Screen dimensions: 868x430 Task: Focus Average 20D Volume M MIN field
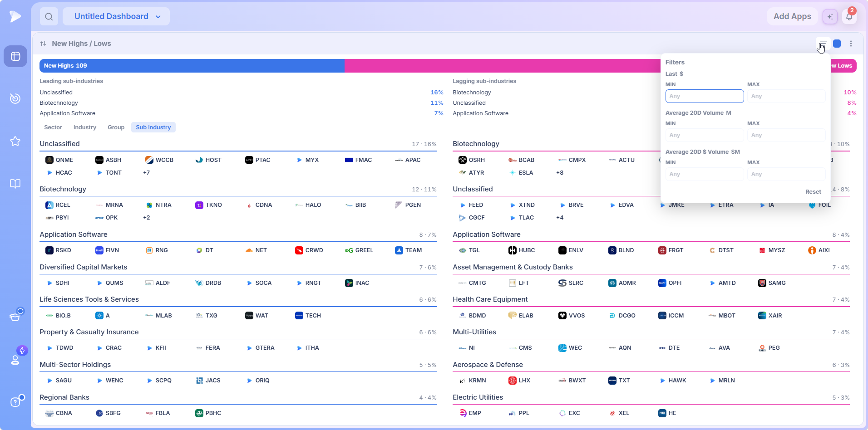(705, 135)
